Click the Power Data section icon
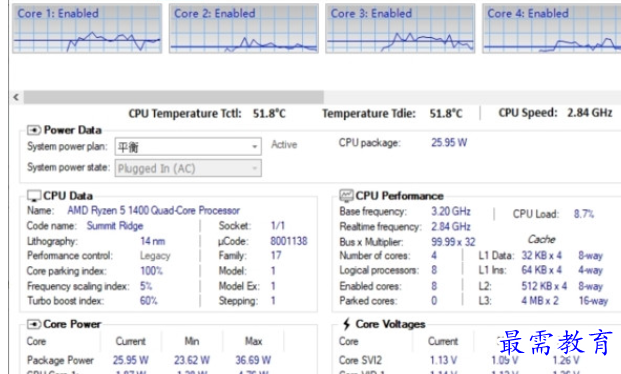621x374 pixels. [x=34, y=130]
